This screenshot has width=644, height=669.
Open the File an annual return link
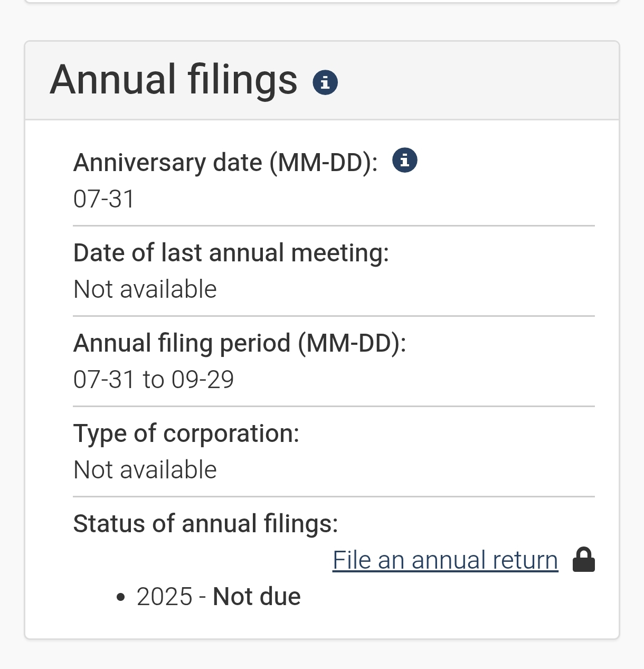coord(445,560)
